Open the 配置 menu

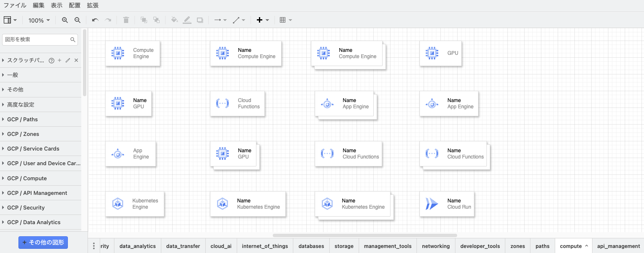(x=75, y=5)
